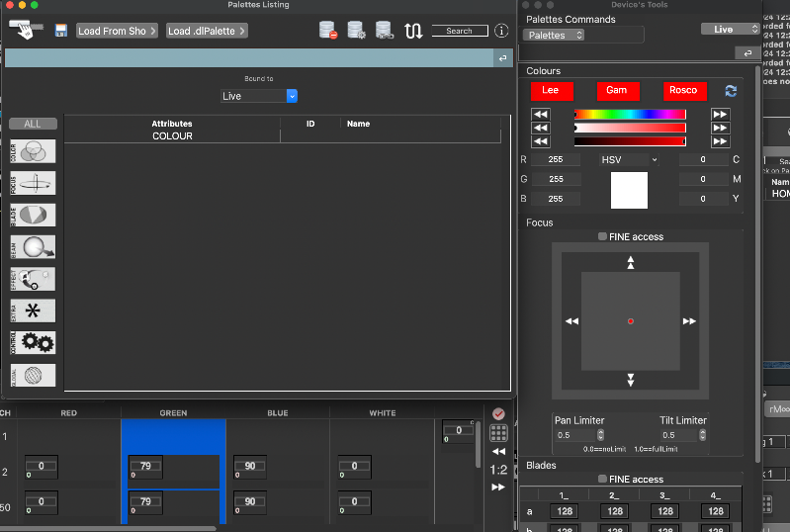Click the blue refresh icon in Colours

731,90
